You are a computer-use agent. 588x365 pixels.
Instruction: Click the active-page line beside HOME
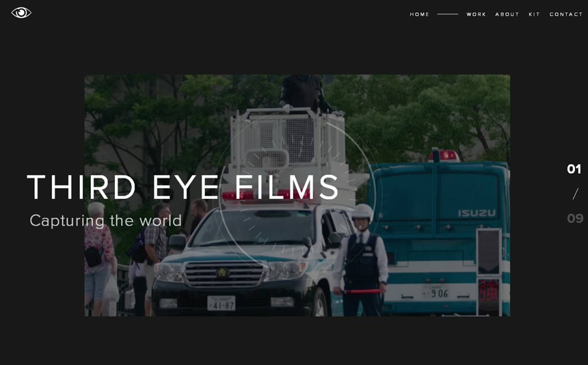pyautogui.click(x=448, y=14)
